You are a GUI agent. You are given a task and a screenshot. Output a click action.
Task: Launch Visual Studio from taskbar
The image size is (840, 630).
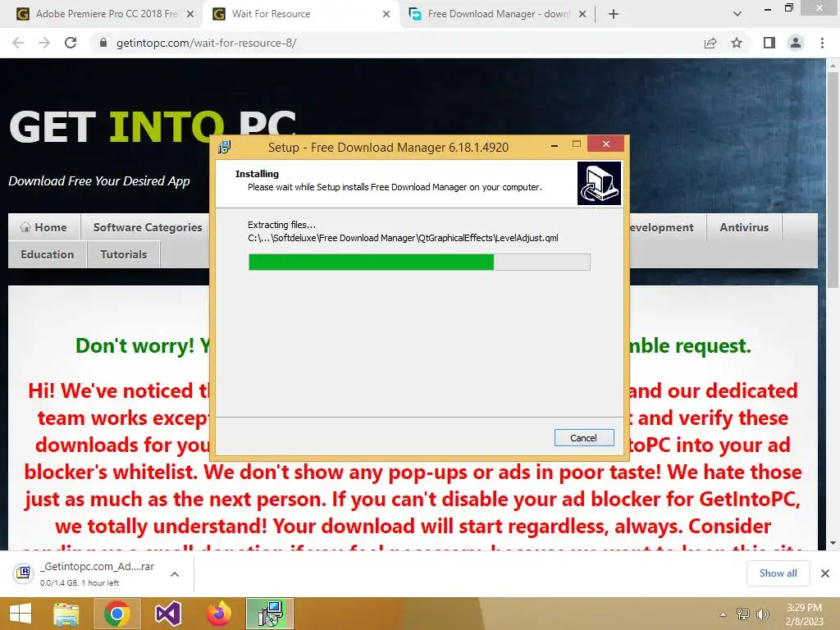pos(168,614)
